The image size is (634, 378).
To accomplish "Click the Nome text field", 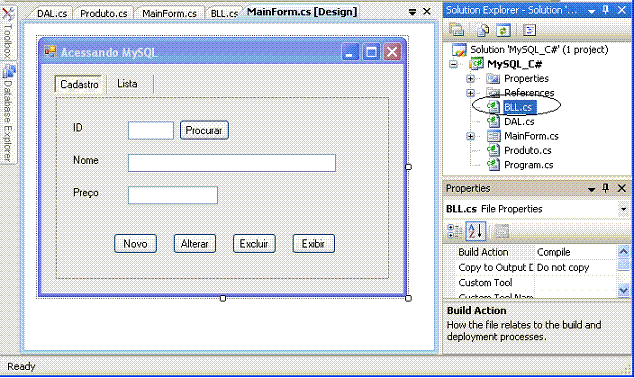I will click(232, 163).
